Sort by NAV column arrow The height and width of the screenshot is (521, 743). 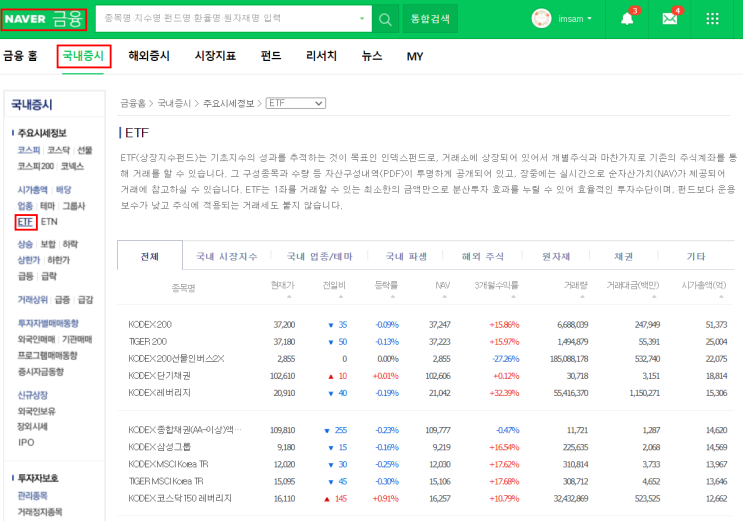[x=444, y=297]
